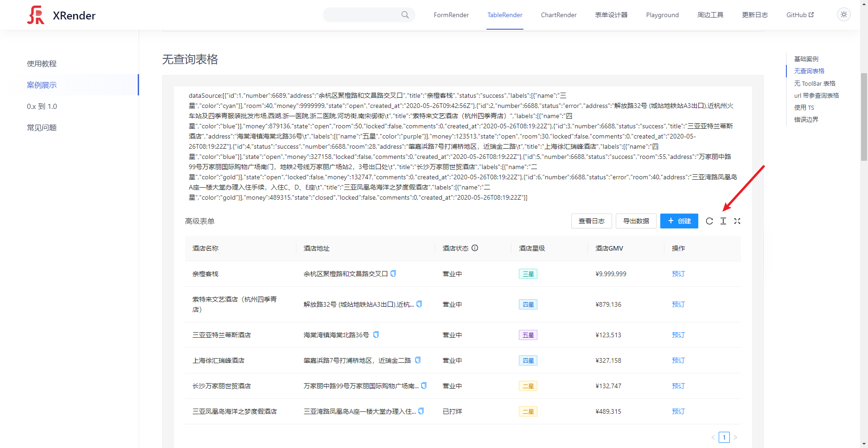Click the 导出数据 button

coord(636,221)
